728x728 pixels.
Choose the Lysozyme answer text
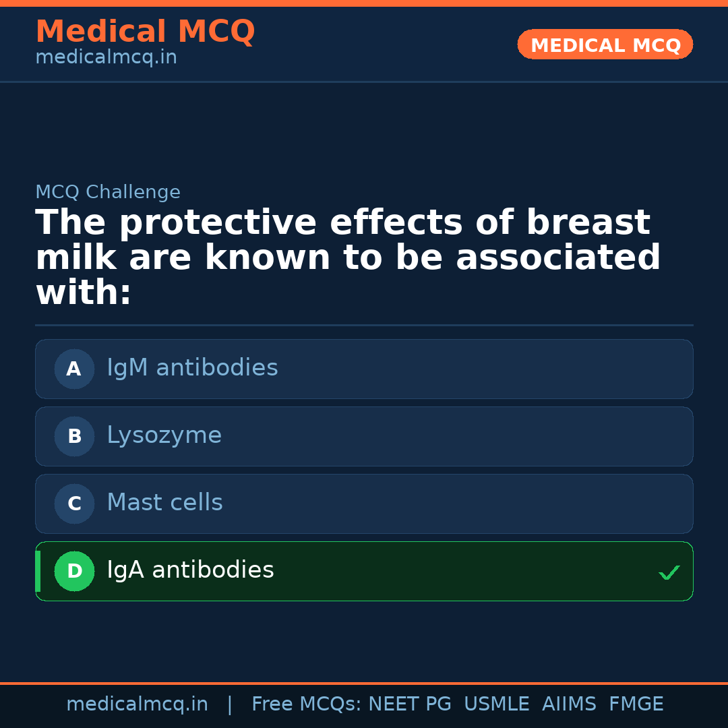click(164, 435)
